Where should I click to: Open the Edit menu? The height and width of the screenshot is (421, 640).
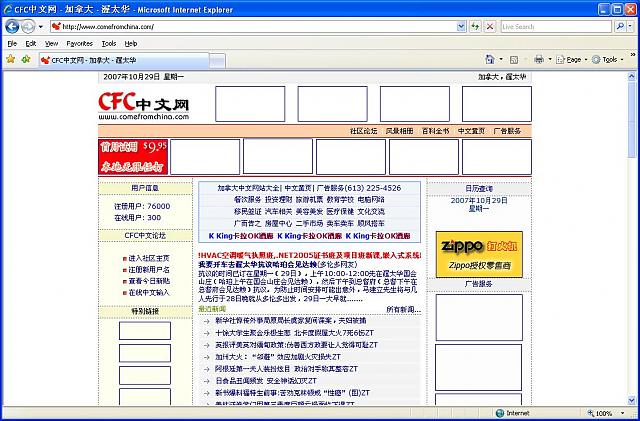(x=31, y=43)
